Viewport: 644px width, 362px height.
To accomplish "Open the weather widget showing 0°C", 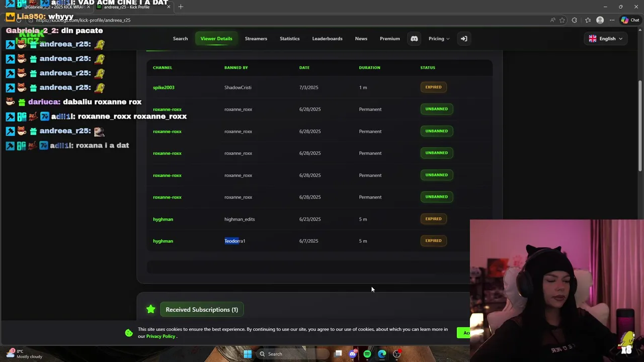I will 24,354.
